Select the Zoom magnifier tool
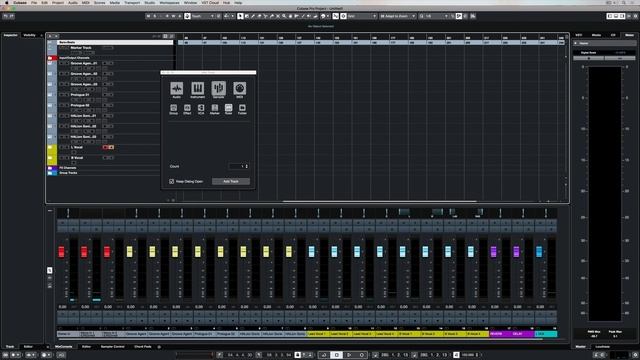The width and height of the screenshot is (640, 360). 284,16
